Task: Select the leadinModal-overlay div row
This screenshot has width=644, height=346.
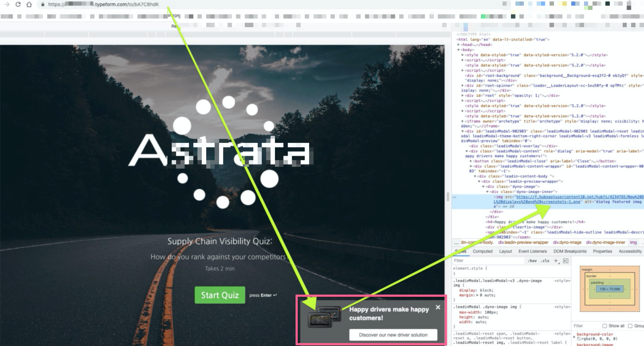Action: (513, 146)
